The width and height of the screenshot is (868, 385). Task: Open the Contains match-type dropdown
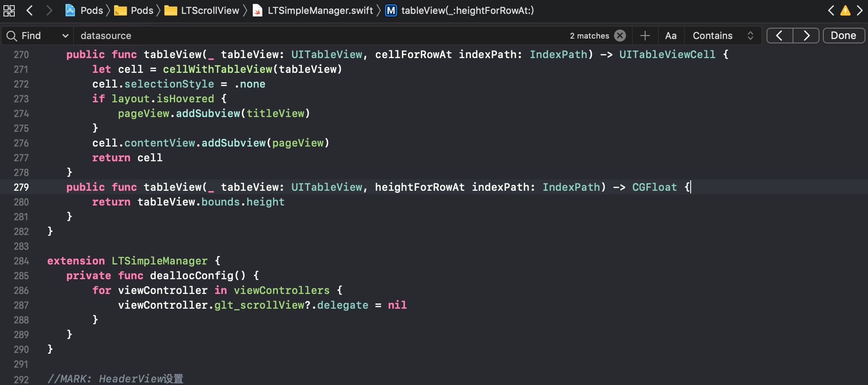[x=723, y=36]
